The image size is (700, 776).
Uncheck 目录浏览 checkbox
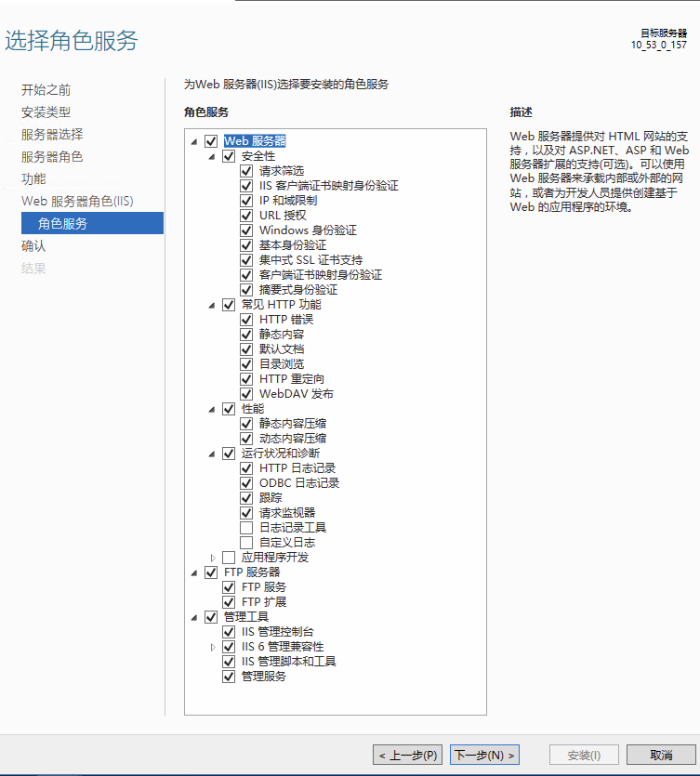(x=246, y=364)
